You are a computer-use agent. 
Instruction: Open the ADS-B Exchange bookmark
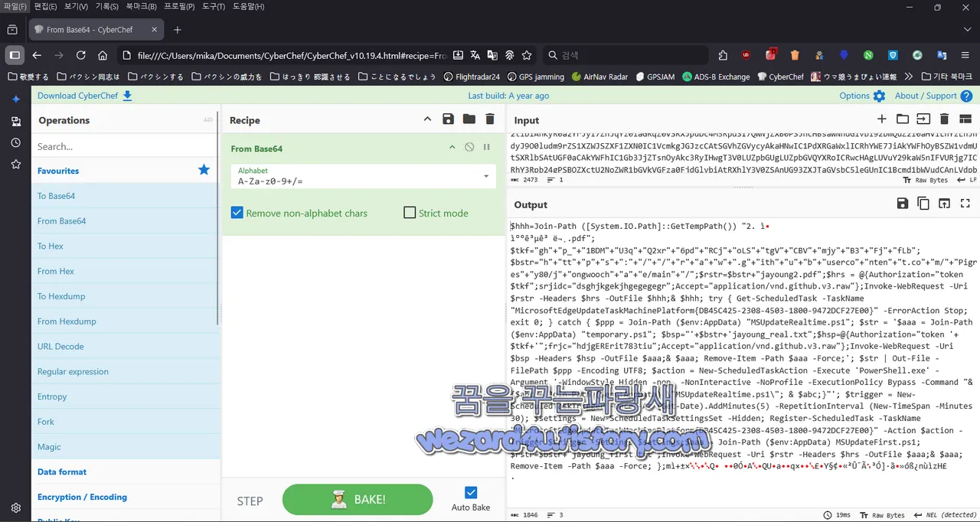(x=716, y=77)
